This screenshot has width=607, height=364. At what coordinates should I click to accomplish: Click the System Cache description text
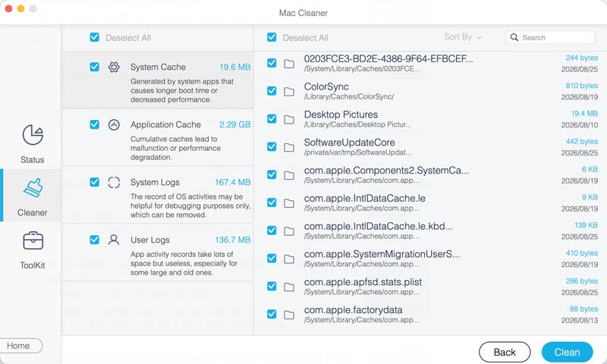pos(182,90)
